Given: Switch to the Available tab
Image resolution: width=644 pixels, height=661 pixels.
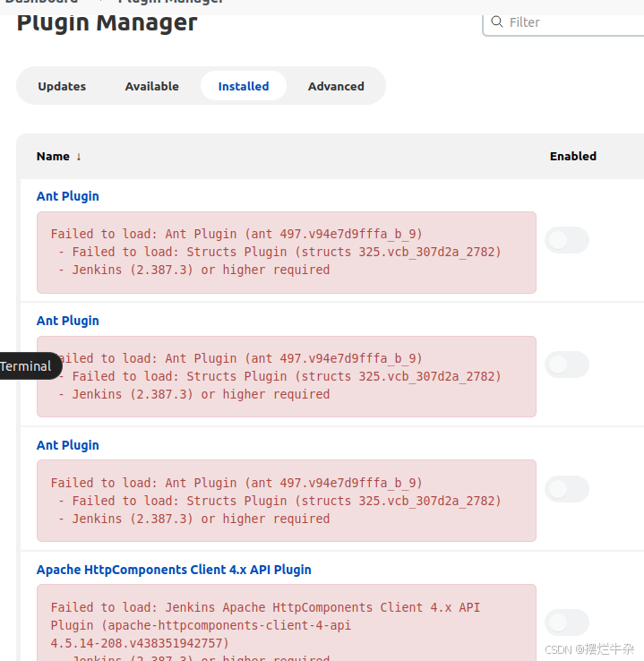Looking at the screenshot, I should pos(151,86).
